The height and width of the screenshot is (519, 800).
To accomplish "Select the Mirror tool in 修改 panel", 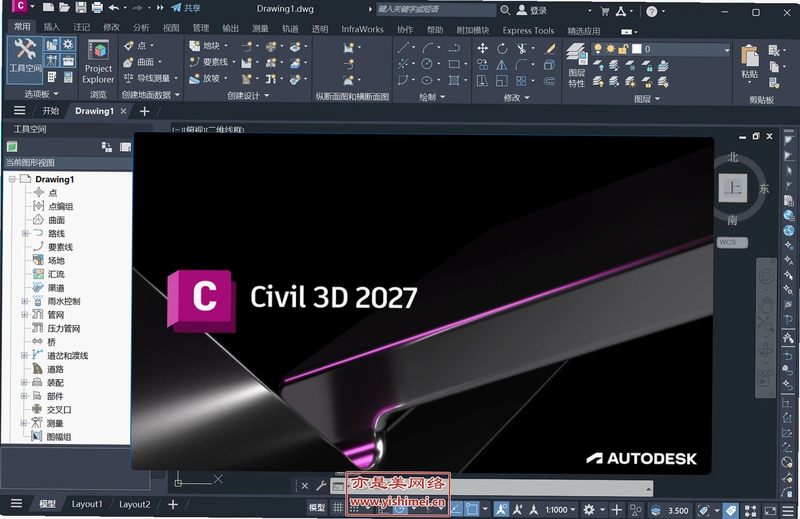I will [502, 65].
